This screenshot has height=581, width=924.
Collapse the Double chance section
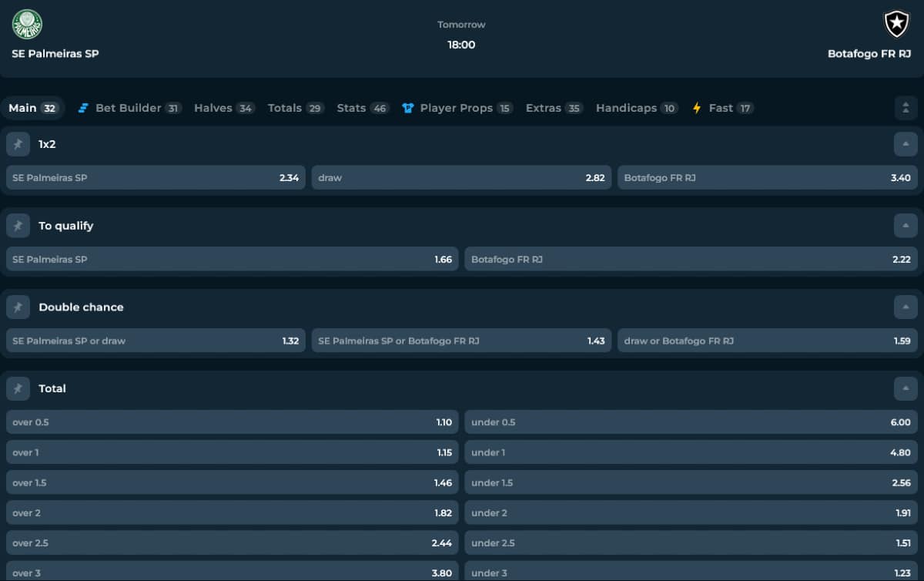click(906, 307)
